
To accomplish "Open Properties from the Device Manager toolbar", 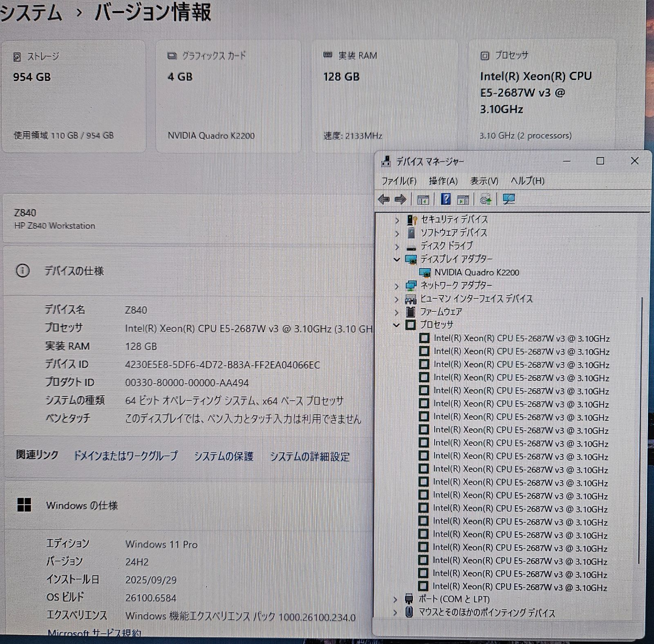I will click(463, 199).
